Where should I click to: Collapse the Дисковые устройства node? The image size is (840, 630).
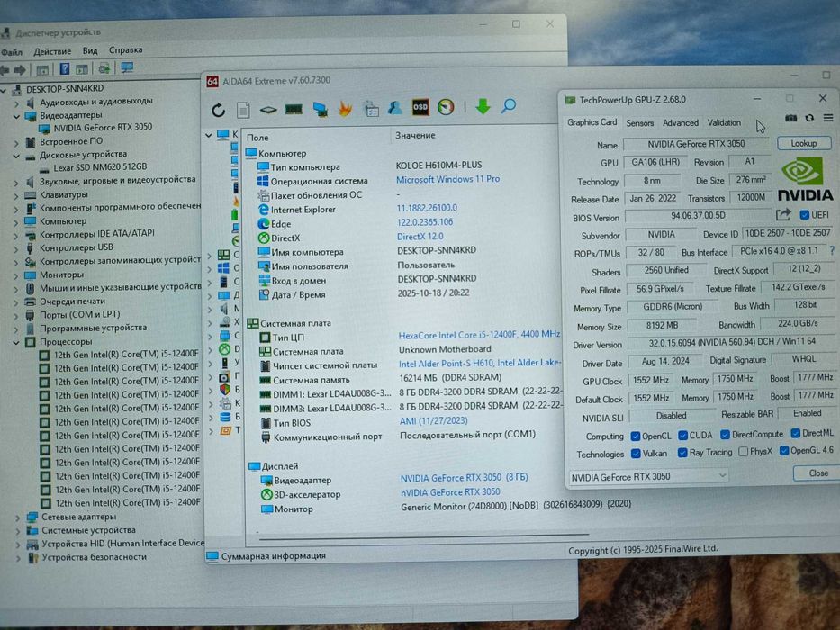(x=16, y=157)
